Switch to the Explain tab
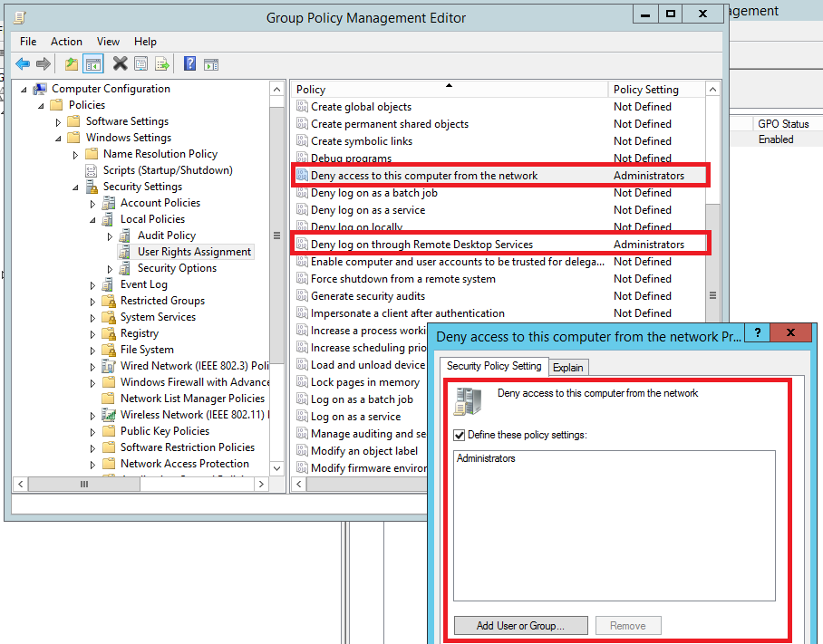 (x=568, y=367)
